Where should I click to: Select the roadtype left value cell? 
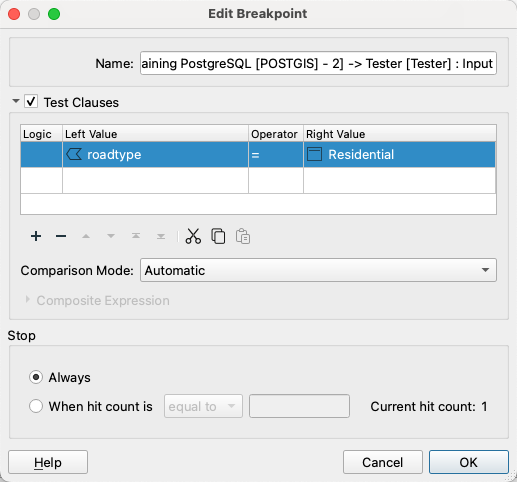(x=155, y=155)
